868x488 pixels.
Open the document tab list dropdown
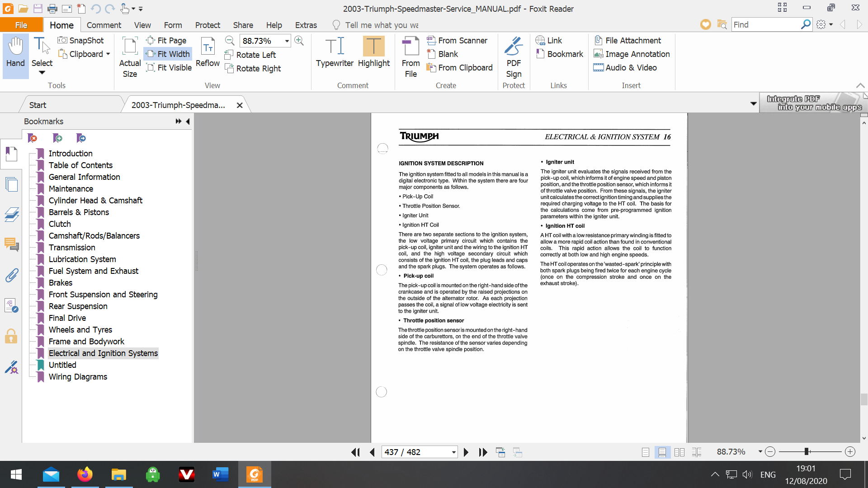[x=753, y=103]
